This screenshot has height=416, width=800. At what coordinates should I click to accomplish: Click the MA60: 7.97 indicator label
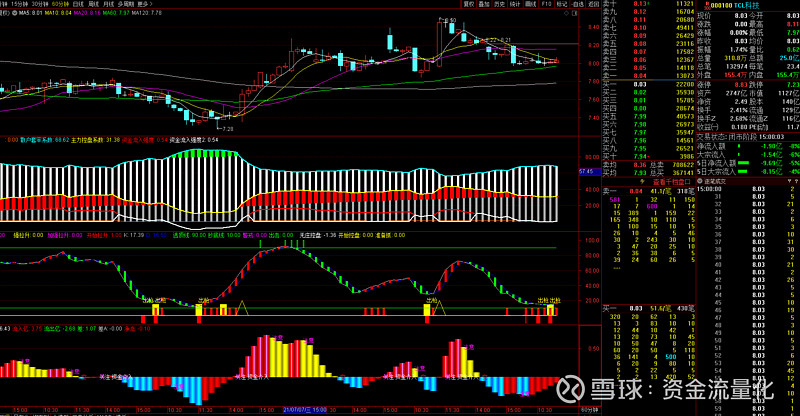coord(116,13)
